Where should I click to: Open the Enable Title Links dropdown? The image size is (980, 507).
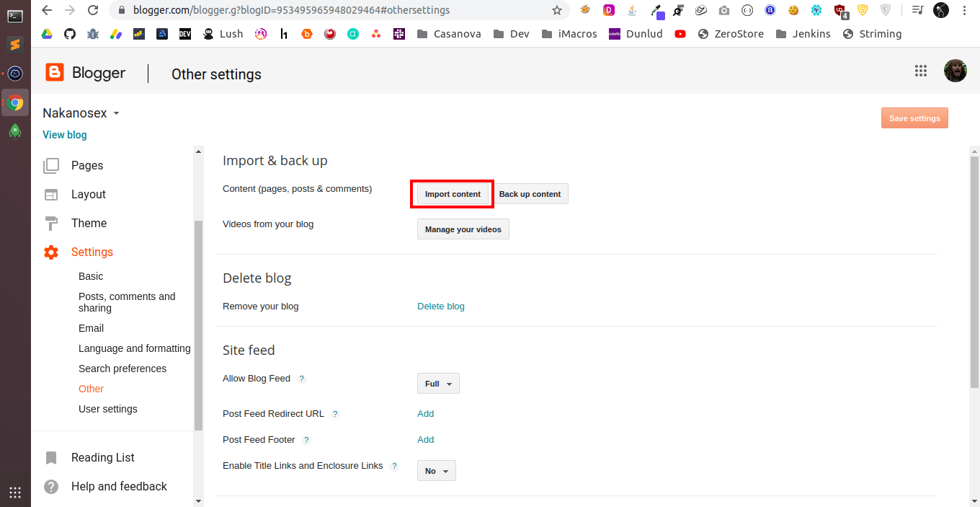[x=436, y=470]
